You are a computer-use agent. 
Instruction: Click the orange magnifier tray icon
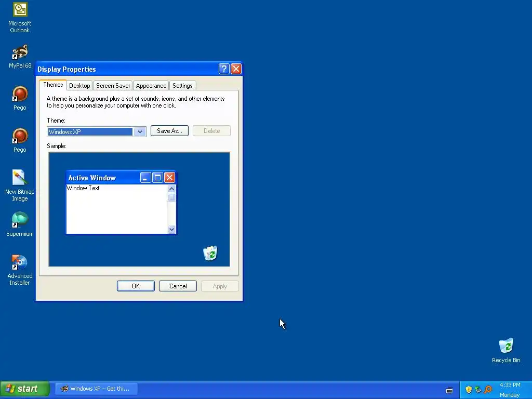pos(488,390)
